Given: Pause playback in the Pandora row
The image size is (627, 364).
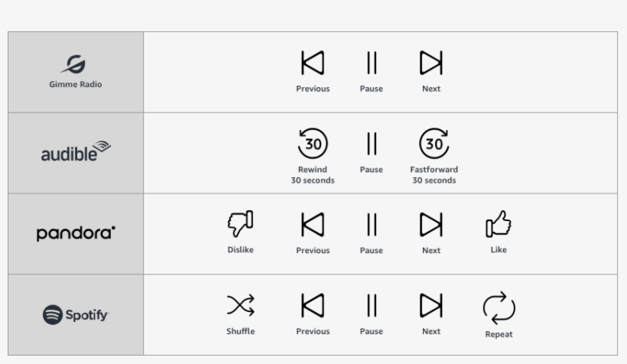Looking at the screenshot, I should tap(372, 224).
